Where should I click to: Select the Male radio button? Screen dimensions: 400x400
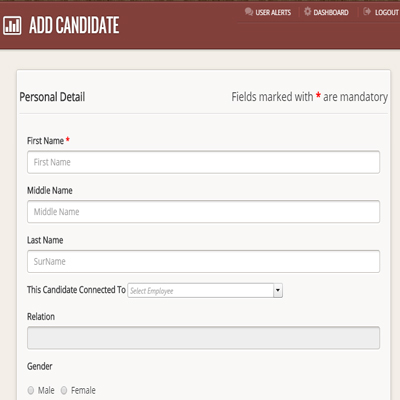[x=31, y=390]
